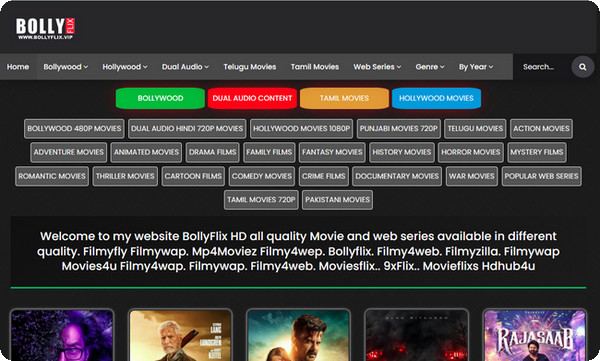
Task: Select the Family Films tag
Action: pyautogui.click(x=269, y=152)
